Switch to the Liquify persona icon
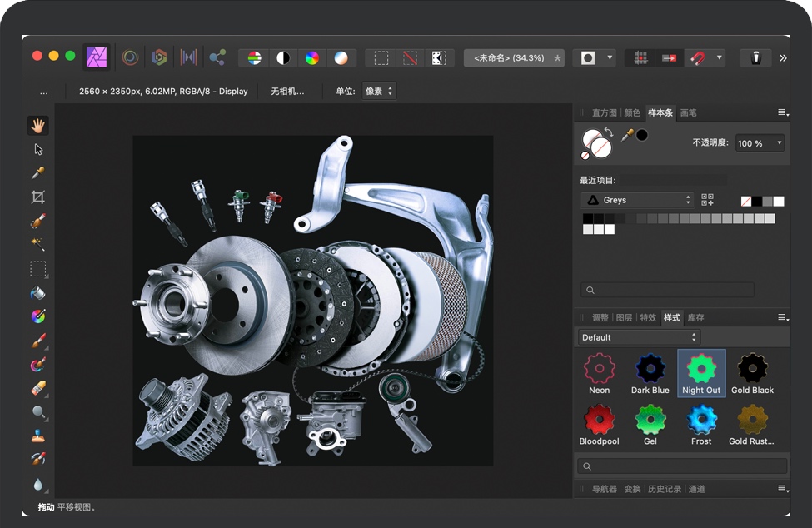Image resolution: width=812 pixels, height=528 pixels. coord(130,57)
